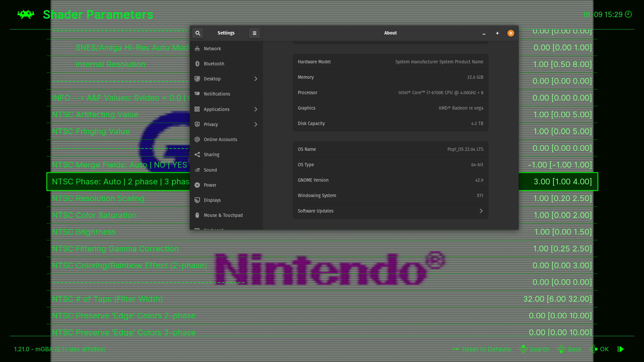Open the Sound settings icon
This screenshot has width=644, height=362.
point(197,170)
